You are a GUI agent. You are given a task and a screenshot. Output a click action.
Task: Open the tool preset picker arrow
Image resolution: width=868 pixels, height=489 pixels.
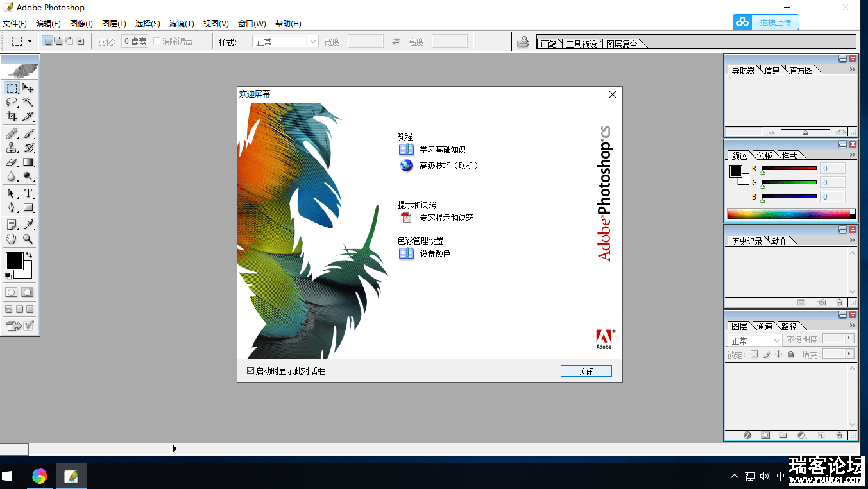point(30,42)
